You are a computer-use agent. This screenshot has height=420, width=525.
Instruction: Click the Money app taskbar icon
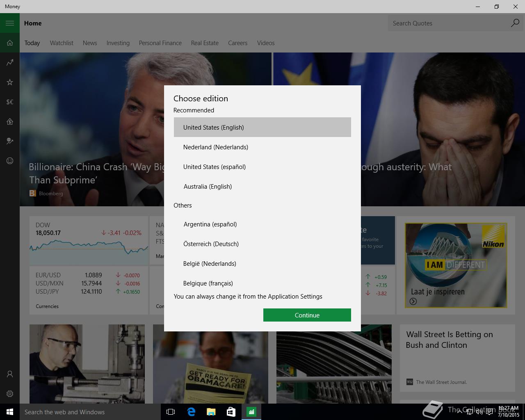tap(251, 412)
